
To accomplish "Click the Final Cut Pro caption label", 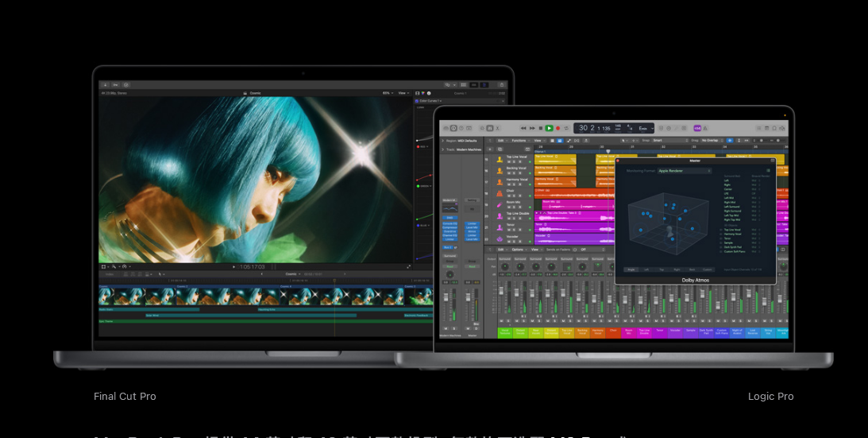I will click(x=125, y=396).
